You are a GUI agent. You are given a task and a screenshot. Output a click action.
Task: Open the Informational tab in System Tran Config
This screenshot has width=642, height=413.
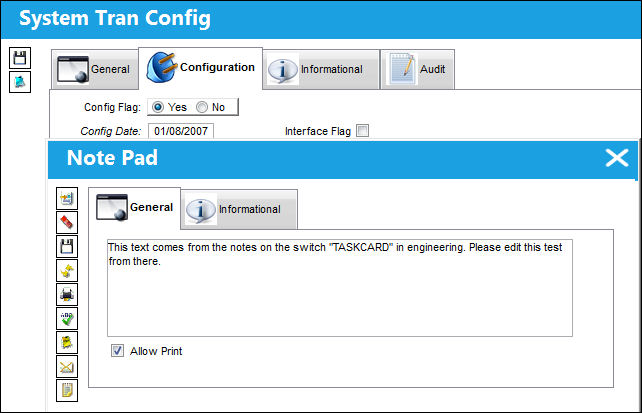coord(321,69)
